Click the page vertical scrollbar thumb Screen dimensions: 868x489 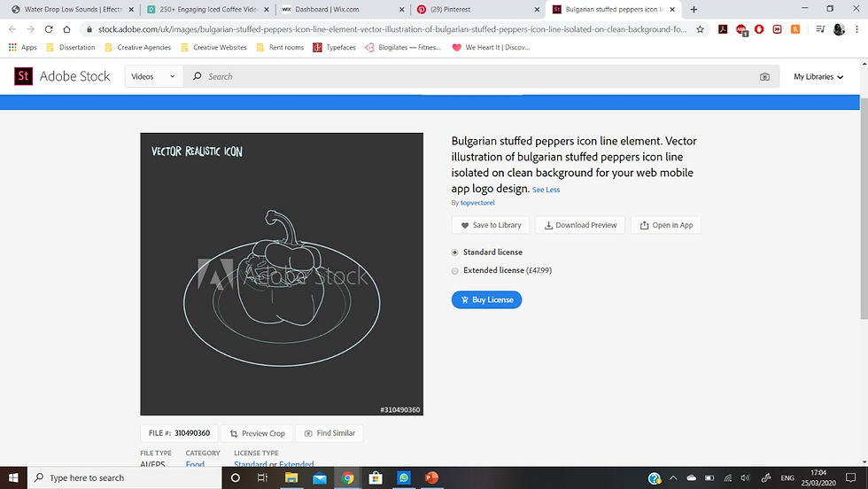(864, 207)
